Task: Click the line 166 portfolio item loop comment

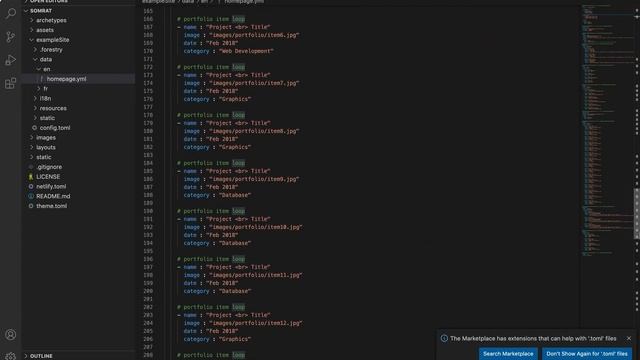Action: (211, 19)
